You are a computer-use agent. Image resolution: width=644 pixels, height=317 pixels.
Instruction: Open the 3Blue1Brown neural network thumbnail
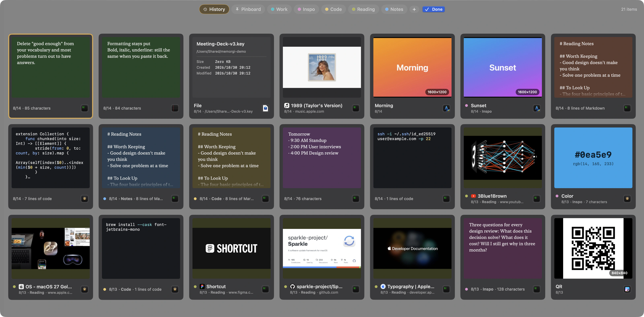click(x=503, y=158)
